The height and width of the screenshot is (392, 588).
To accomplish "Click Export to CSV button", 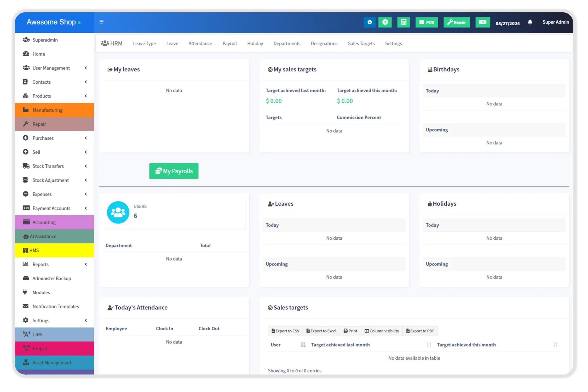I will click(285, 331).
